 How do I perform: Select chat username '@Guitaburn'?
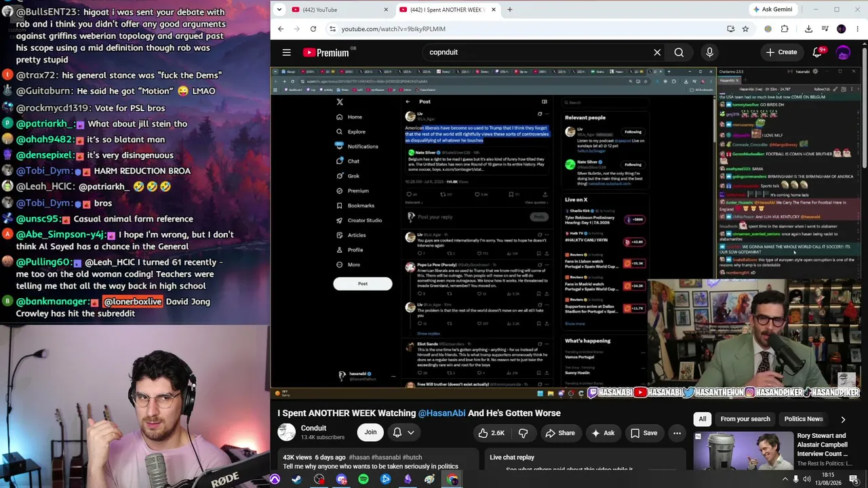(x=45, y=91)
